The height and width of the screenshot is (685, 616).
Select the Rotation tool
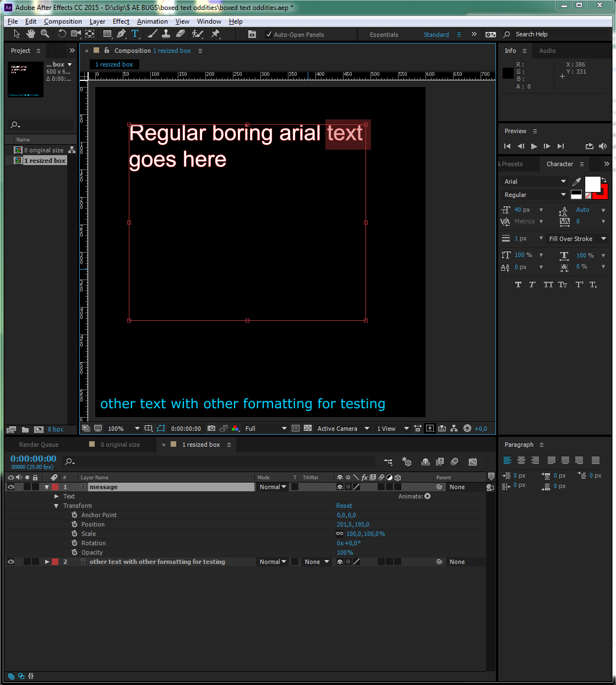click(x=62, y=34)
